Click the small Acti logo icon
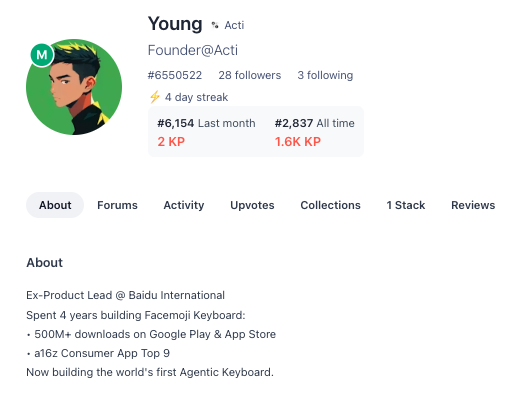Screen dimensions: 530x394 point(215,25)
